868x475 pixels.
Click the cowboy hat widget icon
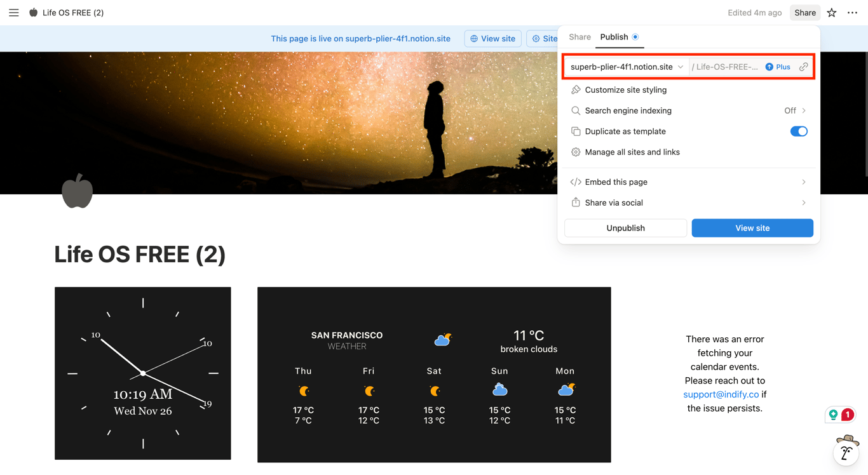[846, 452]
